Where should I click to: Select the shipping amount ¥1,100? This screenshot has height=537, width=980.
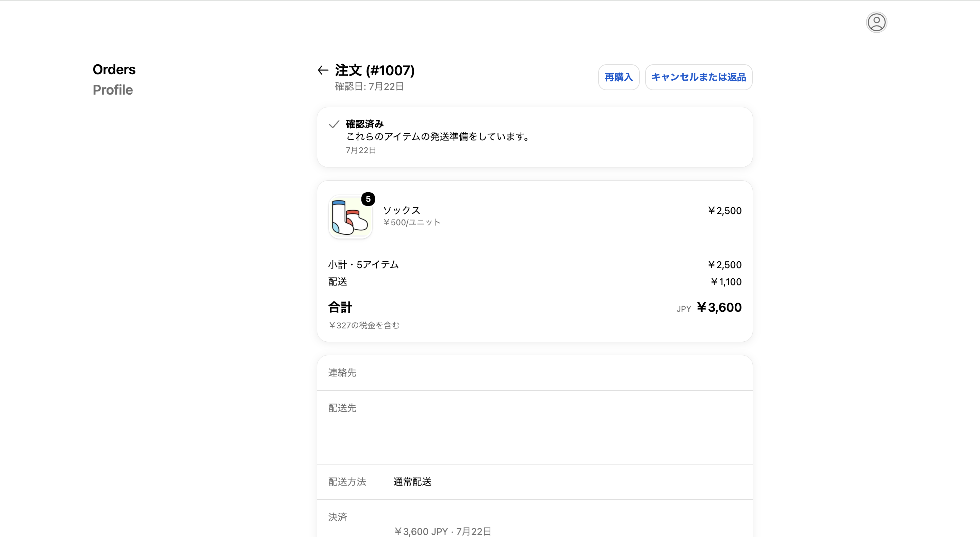click(726, 282)
